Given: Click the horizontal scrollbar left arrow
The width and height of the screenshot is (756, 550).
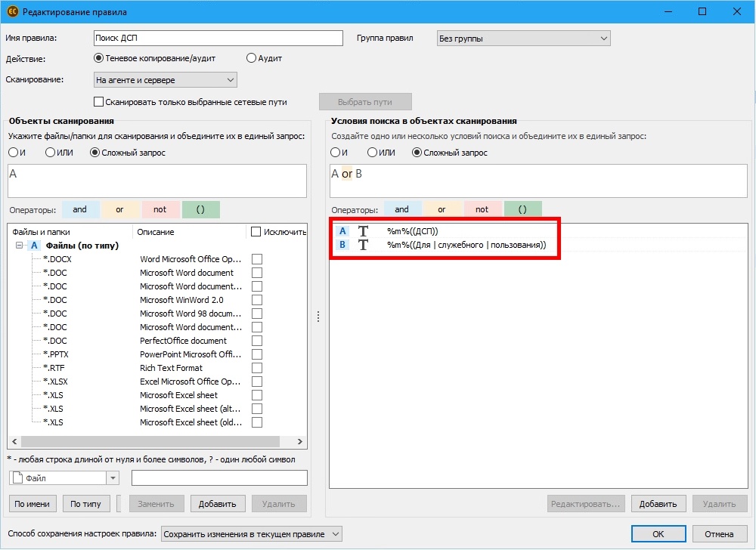Looking at the screenshot, I should 14,442.
